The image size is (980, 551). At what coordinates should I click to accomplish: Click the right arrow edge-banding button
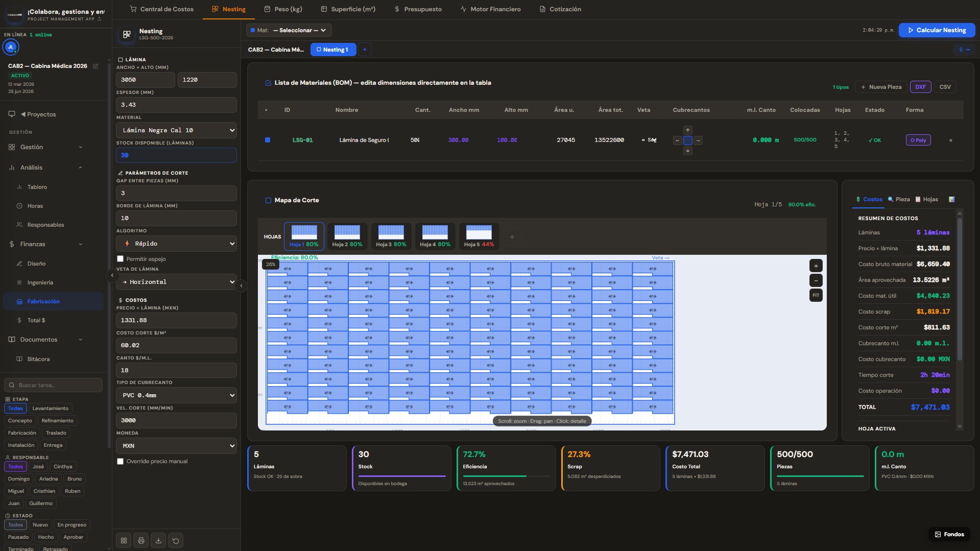[698, 140]
